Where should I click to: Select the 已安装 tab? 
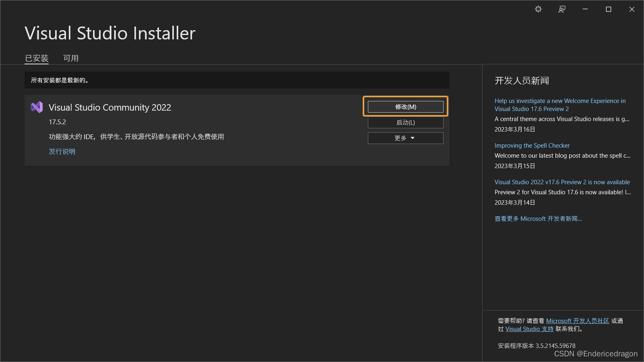[x=37, y=58]
